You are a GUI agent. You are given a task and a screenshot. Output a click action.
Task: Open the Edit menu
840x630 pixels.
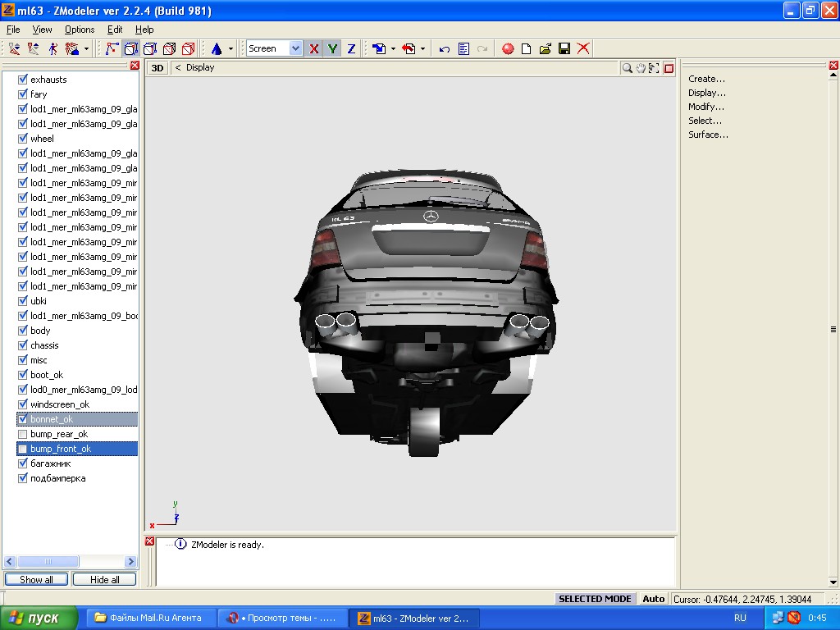(115, 30)
